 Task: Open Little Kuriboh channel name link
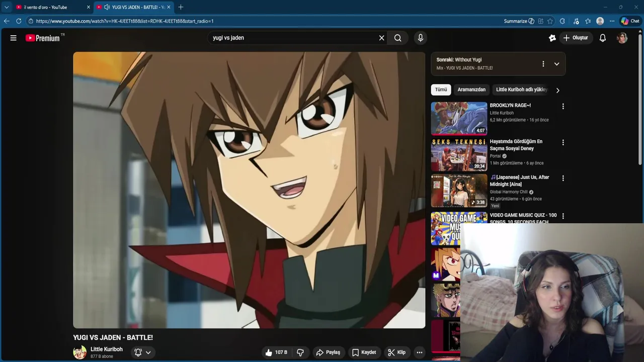(x=107, y=349)
